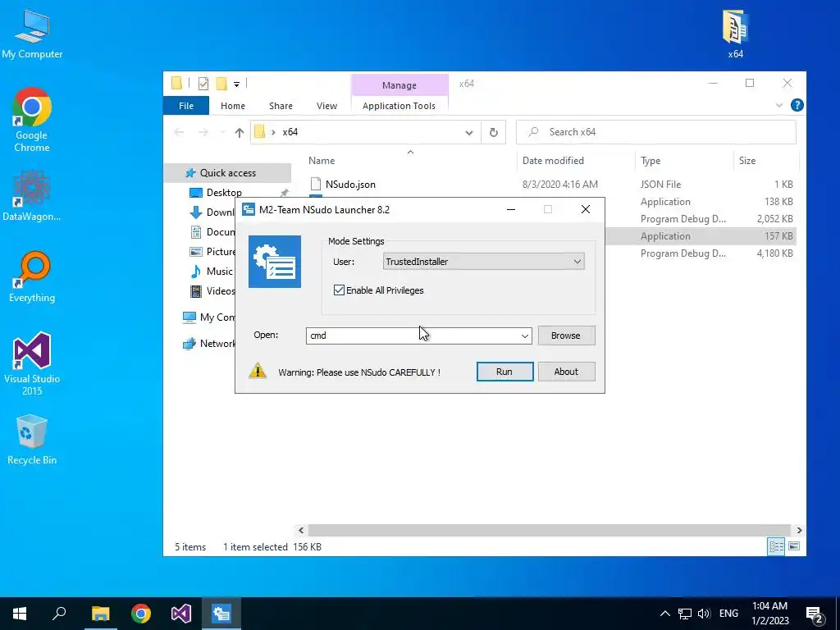Select Quick access in navigation pane

click(x=228, y=172)
